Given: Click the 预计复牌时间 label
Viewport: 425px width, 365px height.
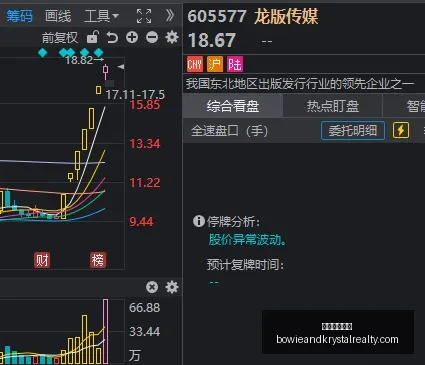Looking at the screenshot, I should pos(245,265).
